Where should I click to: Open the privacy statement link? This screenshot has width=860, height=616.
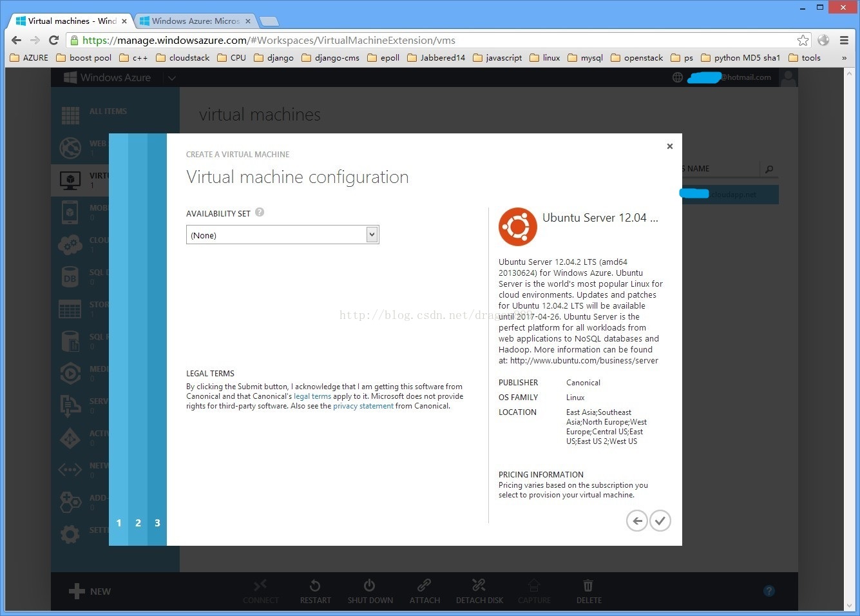tap(363, 406)
